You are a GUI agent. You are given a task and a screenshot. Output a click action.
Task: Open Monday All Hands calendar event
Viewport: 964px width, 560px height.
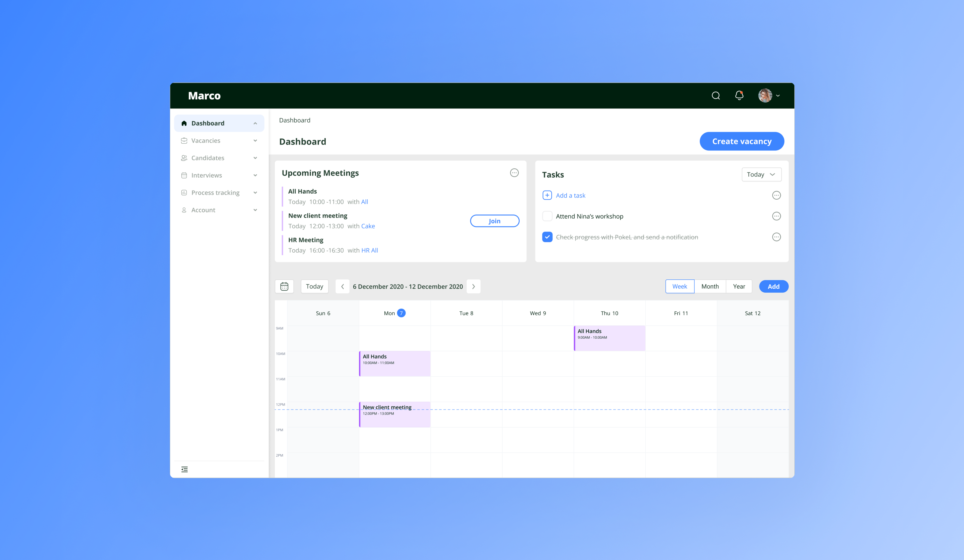(394, 363)
